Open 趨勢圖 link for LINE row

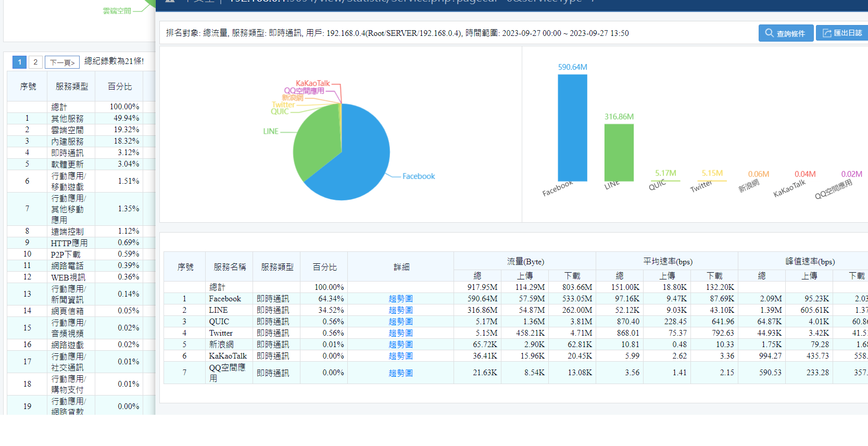click(400, 310)
